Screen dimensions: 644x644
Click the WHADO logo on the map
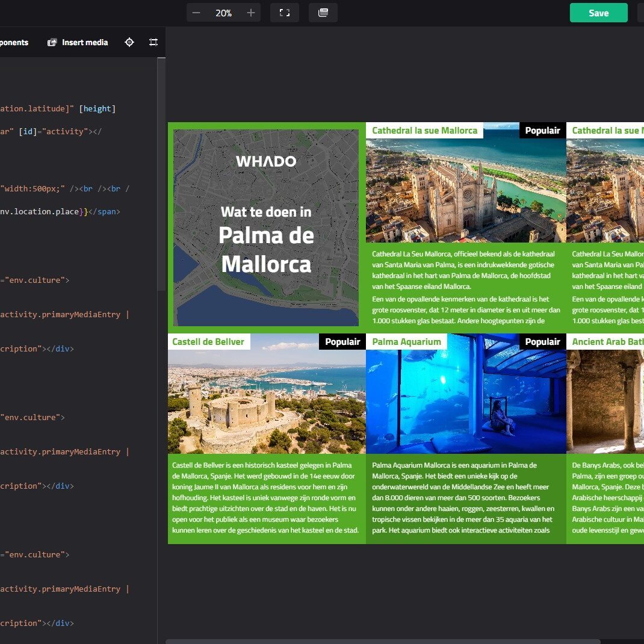[x=266, y=161]
